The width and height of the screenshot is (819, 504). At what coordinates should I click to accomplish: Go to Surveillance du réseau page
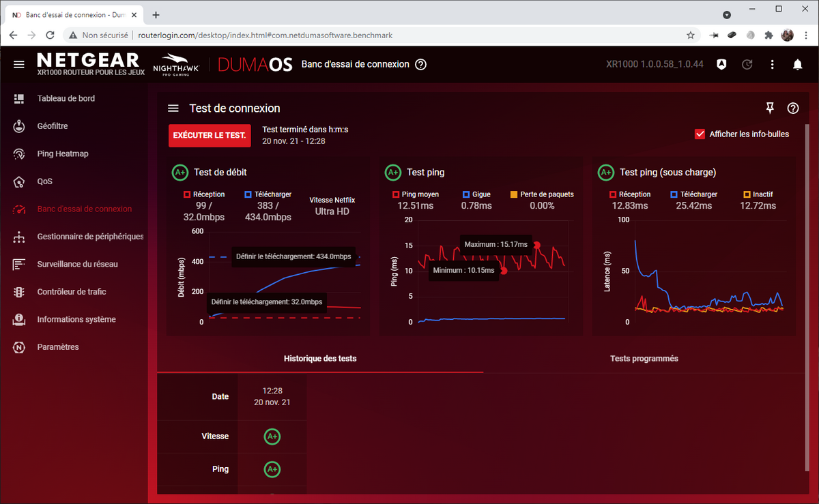77,265
